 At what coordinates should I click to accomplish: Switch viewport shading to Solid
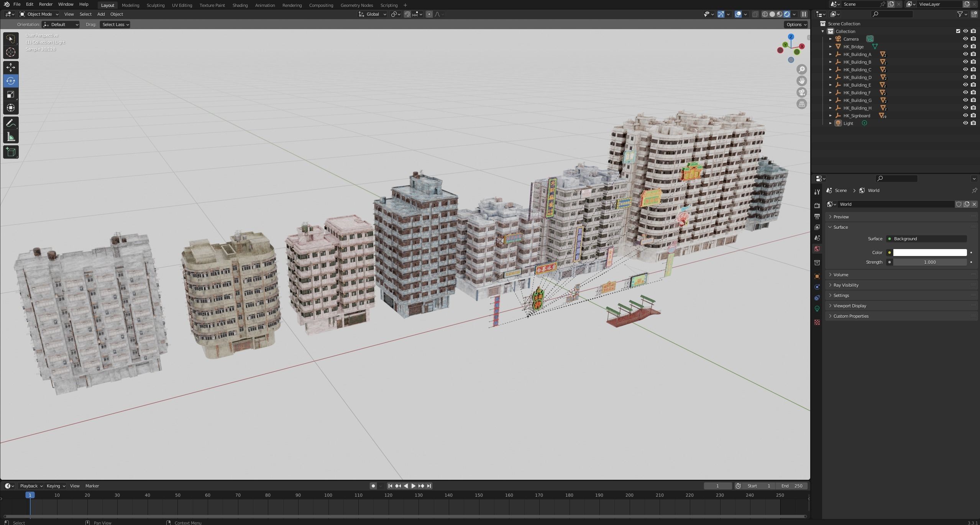pyautogui.click(x=772, y=14)
